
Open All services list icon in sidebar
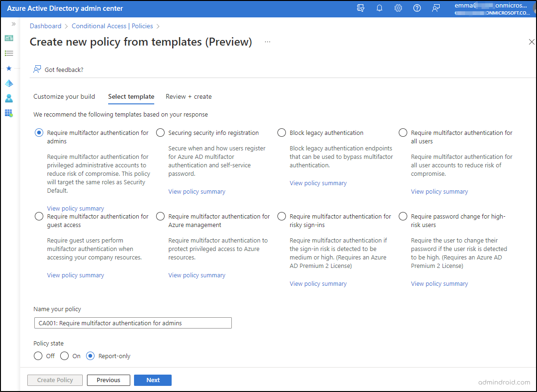coord(9,53)
